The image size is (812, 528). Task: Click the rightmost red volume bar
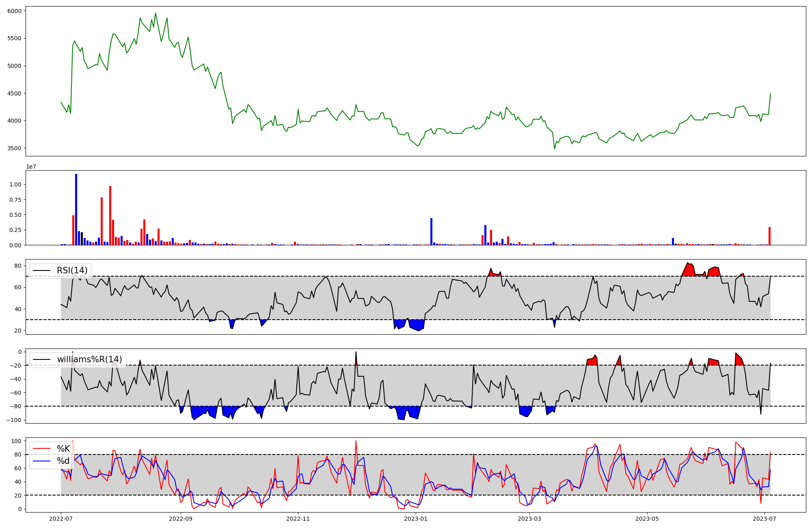pos(769,236)
